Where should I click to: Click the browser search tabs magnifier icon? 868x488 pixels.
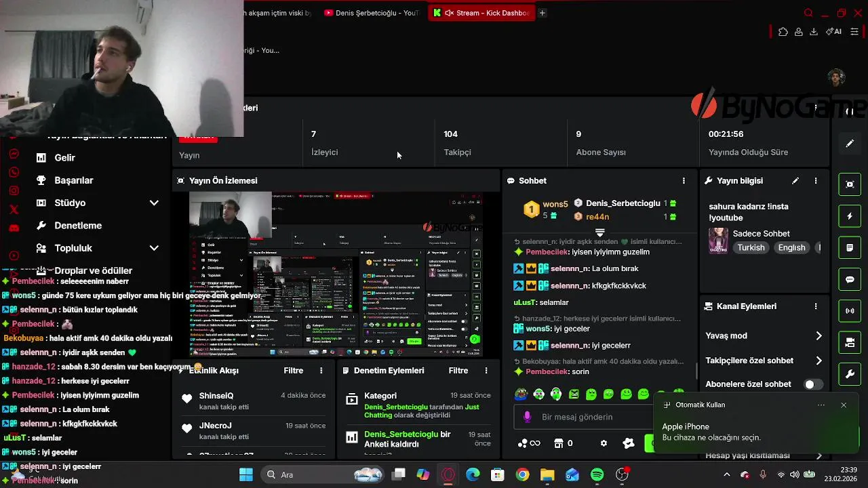coord(808,13)
